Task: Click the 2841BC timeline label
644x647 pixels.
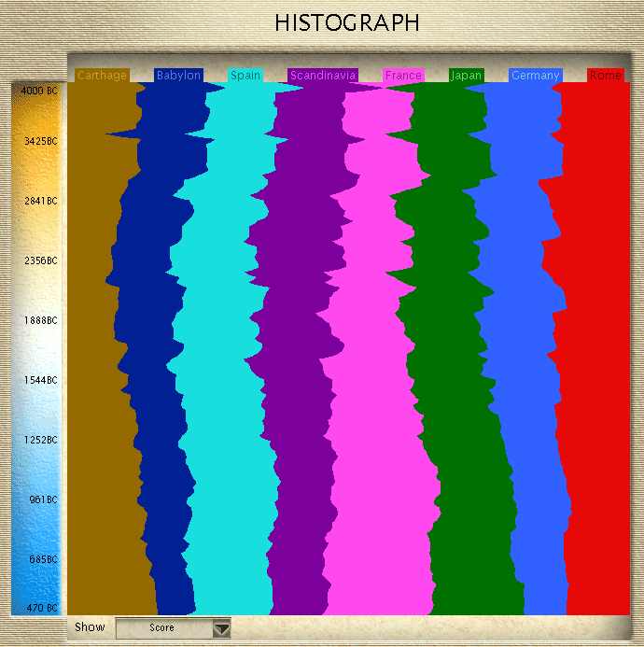Action: click(41, 201)
